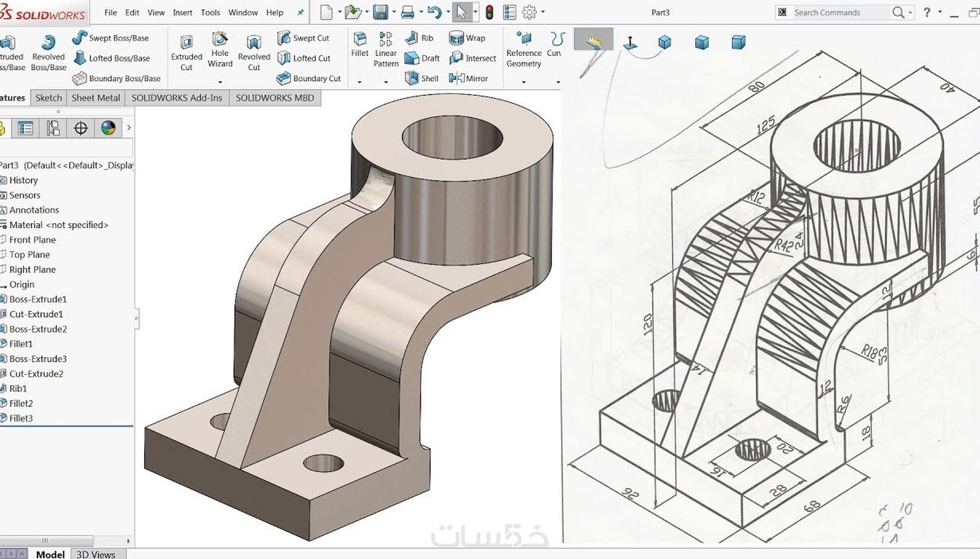This screenshot has height=559, width=980.
Task: Click the Undo icon
Action: point(435,12)
